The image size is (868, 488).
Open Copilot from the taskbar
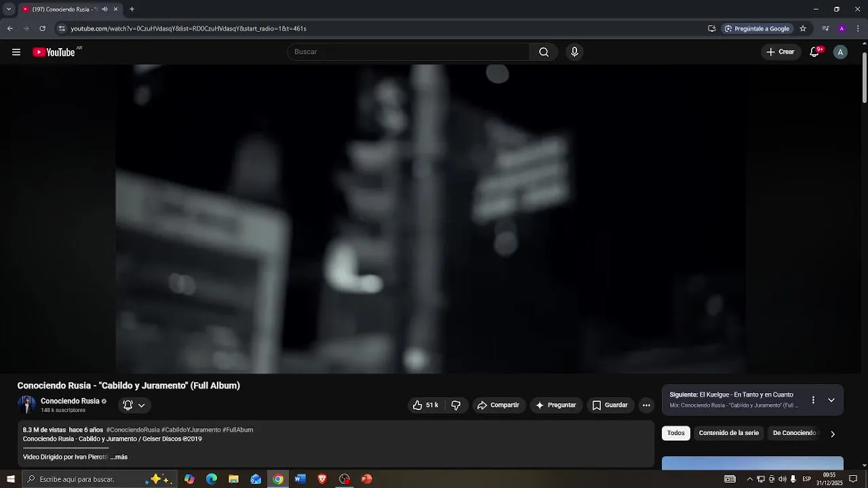click(x=189, y=479)
